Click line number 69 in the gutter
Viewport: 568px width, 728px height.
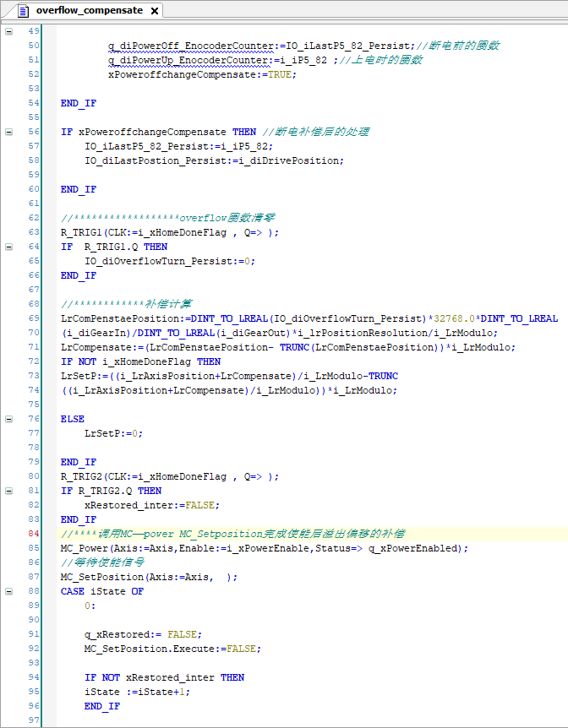[33, 318]
